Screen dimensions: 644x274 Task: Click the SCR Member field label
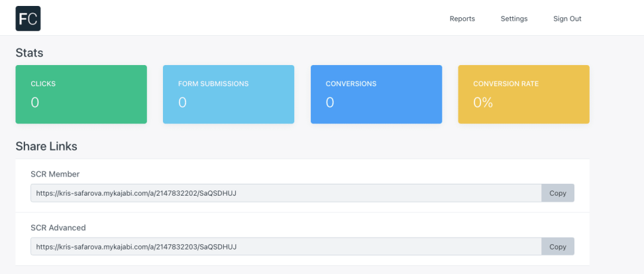coord(55,174)
